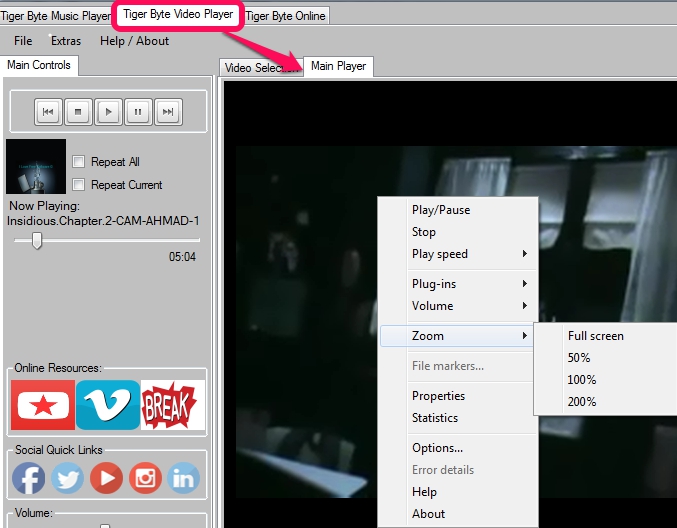Click the Instagram social quick link
Viewport: 677px width, 528px height.
pyautogui.click(x=146, y=478)
